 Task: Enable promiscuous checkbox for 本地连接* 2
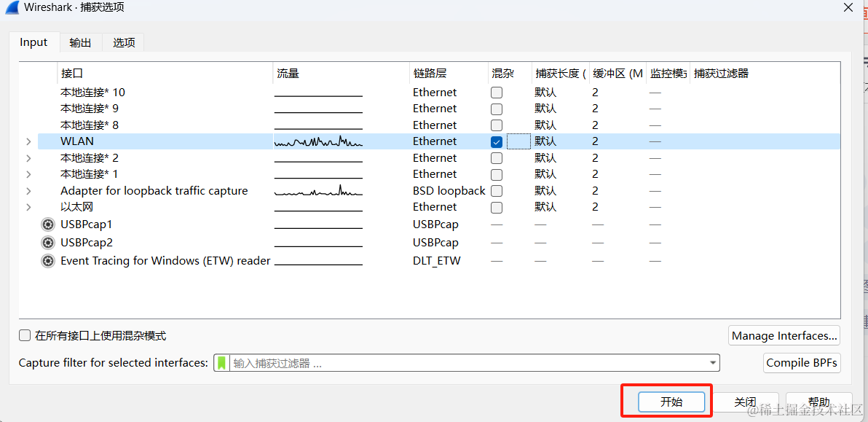(497, 158)
